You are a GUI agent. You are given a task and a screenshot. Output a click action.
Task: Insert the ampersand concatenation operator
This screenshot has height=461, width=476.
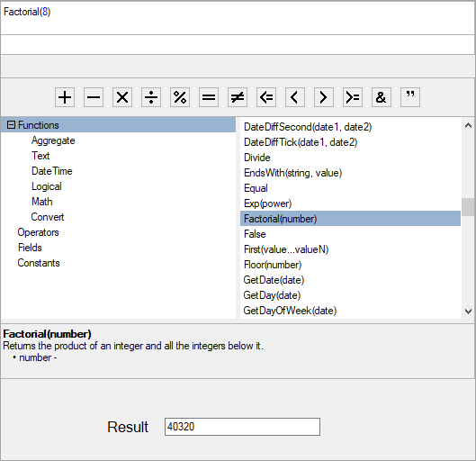382,97
